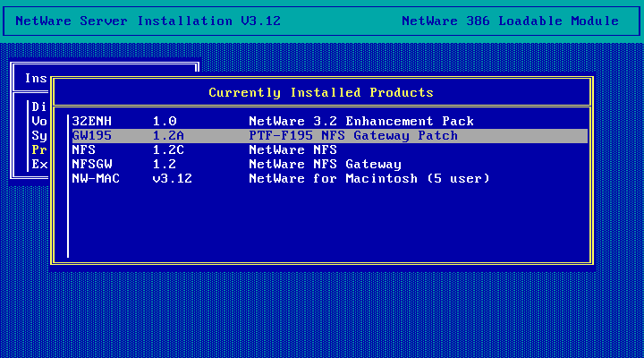Click version v3.12 of NW-MAC

[172, 179]
